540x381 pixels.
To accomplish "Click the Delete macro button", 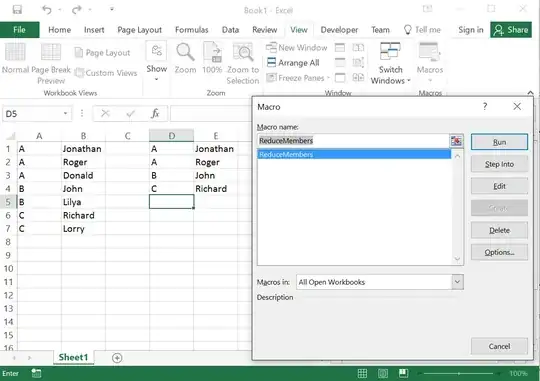I will (499, 230).
